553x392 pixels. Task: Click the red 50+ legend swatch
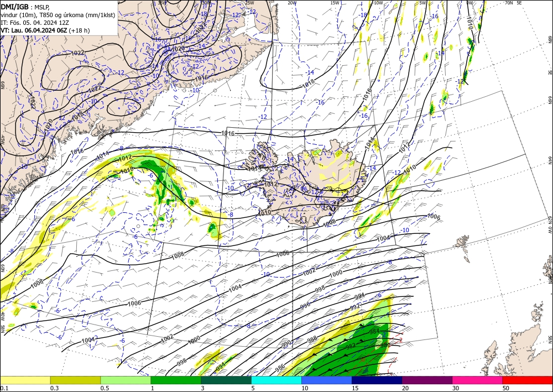click(x=528, y=380)
